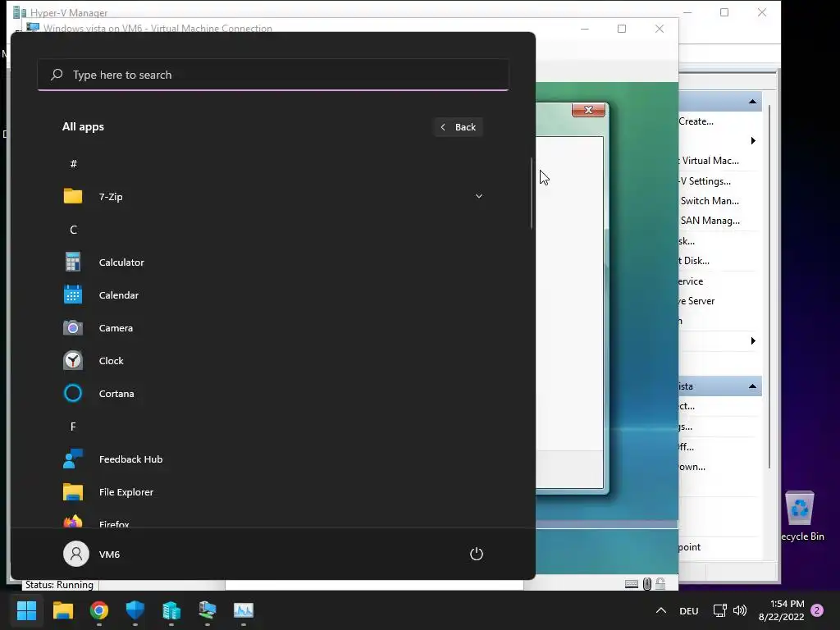Click Hyper-V Actions pane scrollbar

769,286
